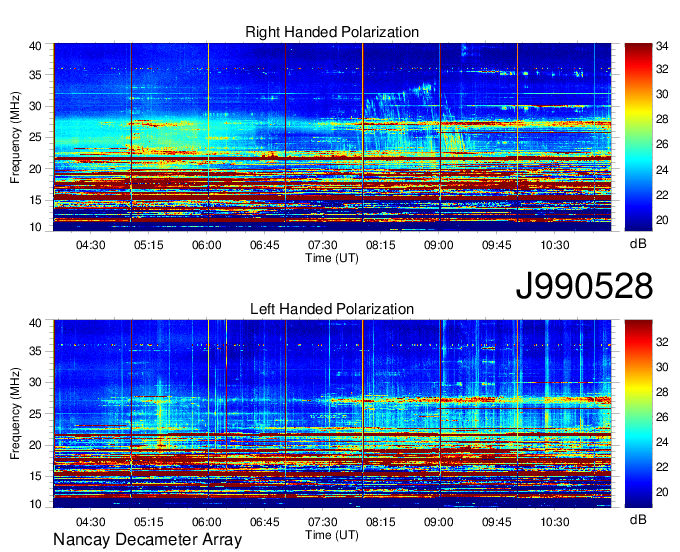Click the Nancay Decameter Array caption

pos(147,539)
